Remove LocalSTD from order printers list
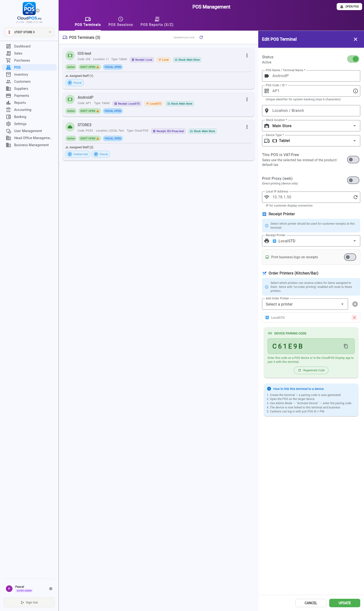Screen dimensions: 364x611 click(x=354, y=317)
